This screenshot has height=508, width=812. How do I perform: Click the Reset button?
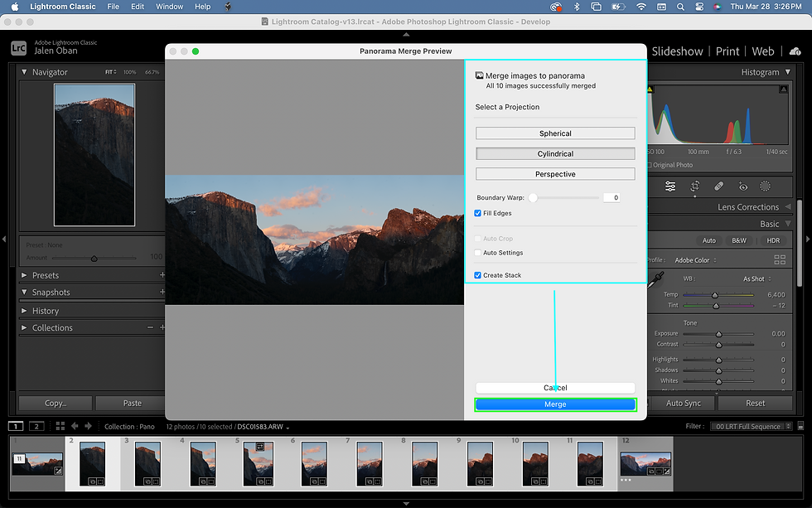point(755,403)
